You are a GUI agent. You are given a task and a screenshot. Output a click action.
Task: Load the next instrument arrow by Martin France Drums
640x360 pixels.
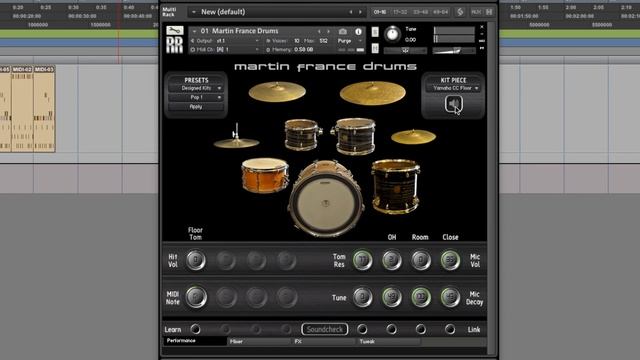(328, 31)
